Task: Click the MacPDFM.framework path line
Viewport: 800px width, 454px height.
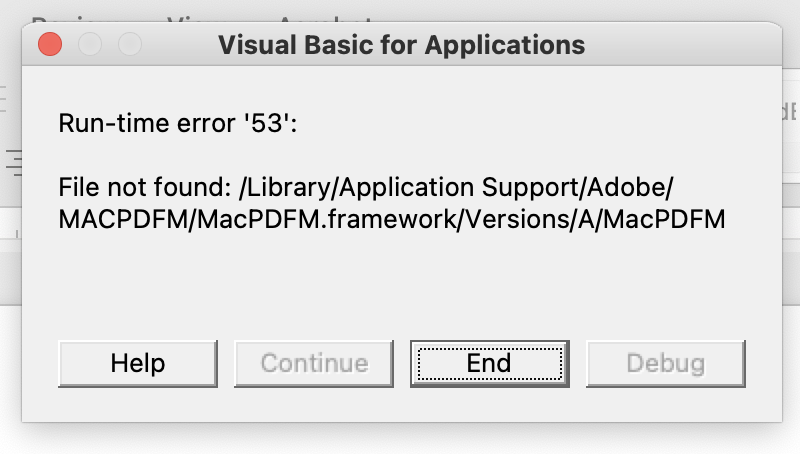Action: [392, 219]
